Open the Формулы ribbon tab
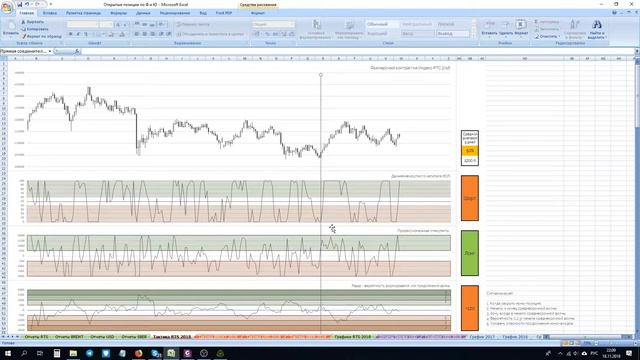Screen dimensions: 640x360 pyautogui.click(x=119, y=13)
